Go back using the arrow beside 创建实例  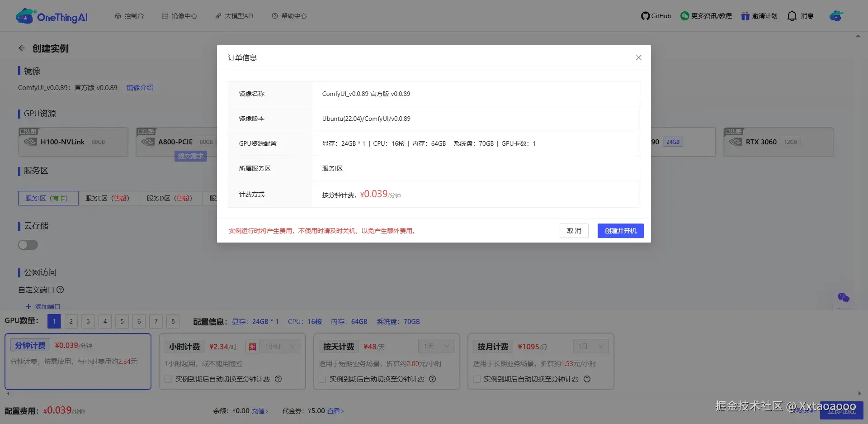coord(22,48)
